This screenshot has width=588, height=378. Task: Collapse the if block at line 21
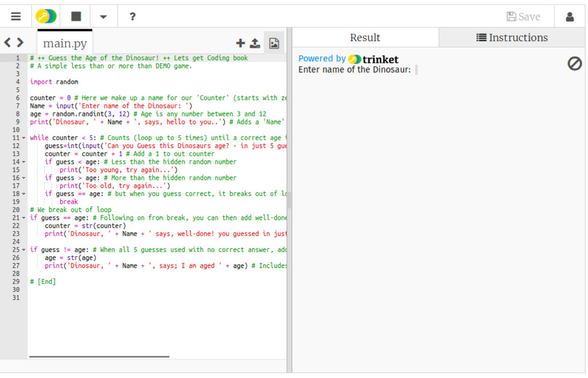click(x=24, y=218)
